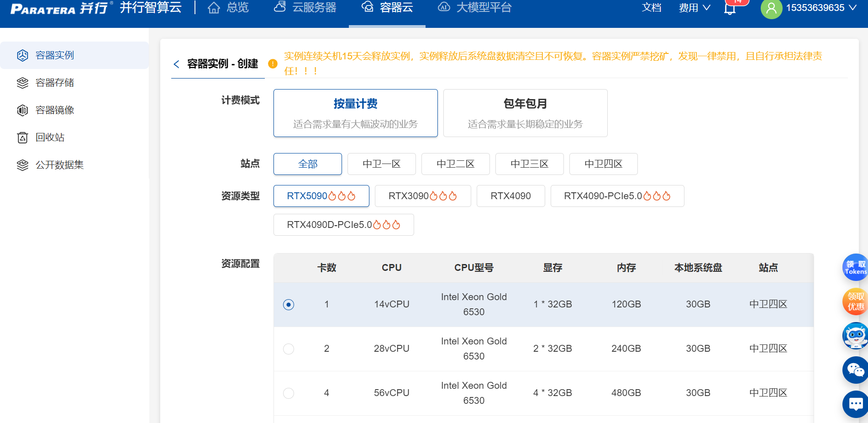The image size is (868, 423).
Task: Select the 1-card 14vCPU radio button
Action: coord(289,305)
